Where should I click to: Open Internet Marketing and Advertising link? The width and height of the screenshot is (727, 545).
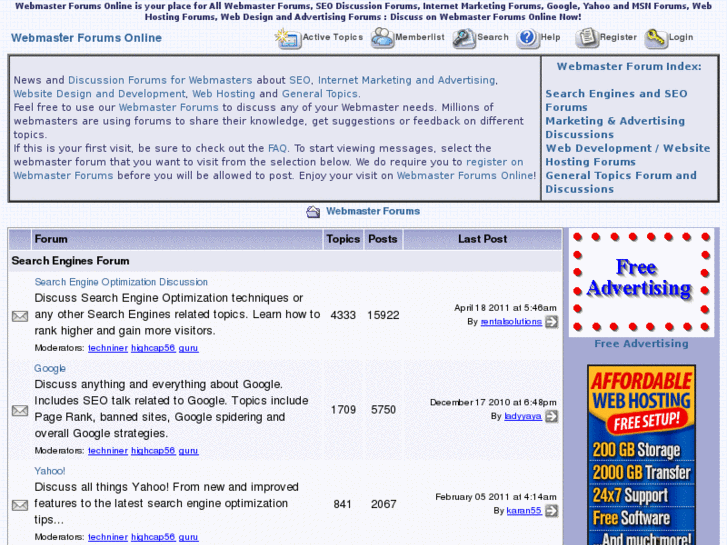(x=406, y=80)
